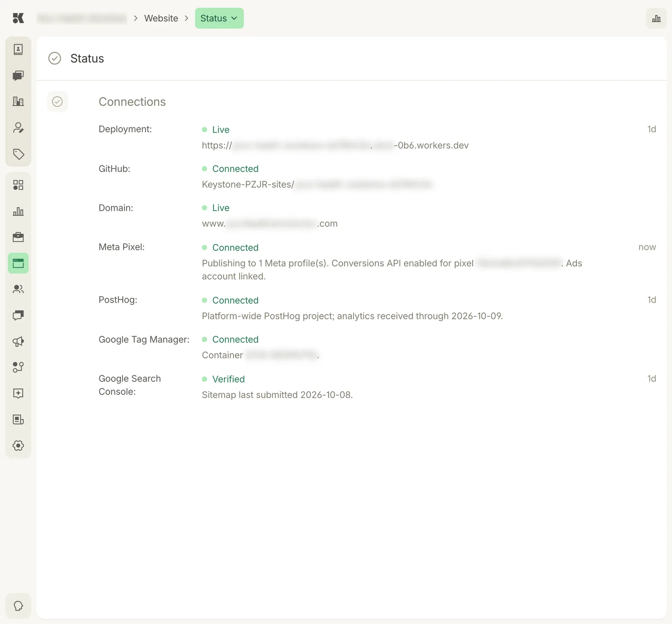Go to the buildings icon in the sidebar
The image size is (672, 624).
[x=18, y=101]
